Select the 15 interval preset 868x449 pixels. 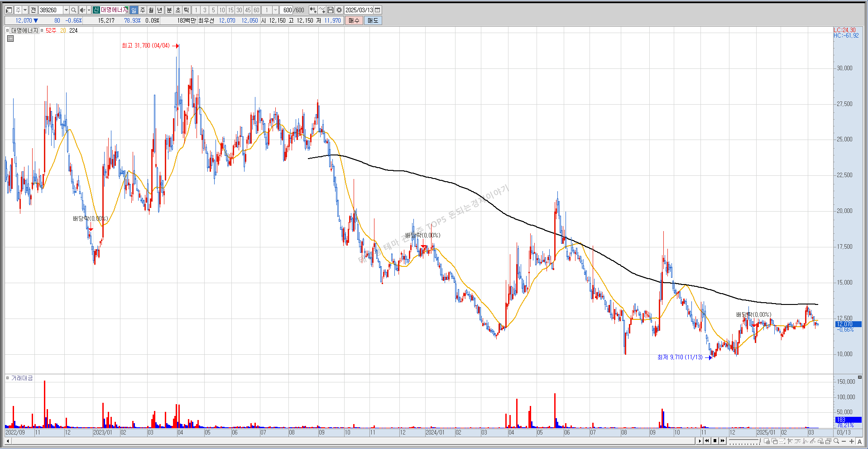230,10
